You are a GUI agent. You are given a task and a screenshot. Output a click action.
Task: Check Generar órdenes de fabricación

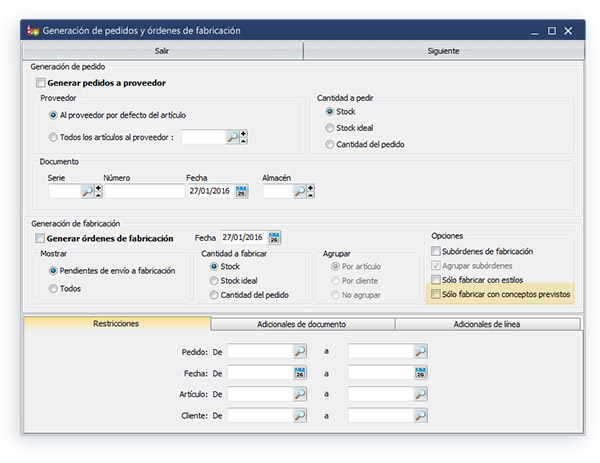(x=40, y=239)
